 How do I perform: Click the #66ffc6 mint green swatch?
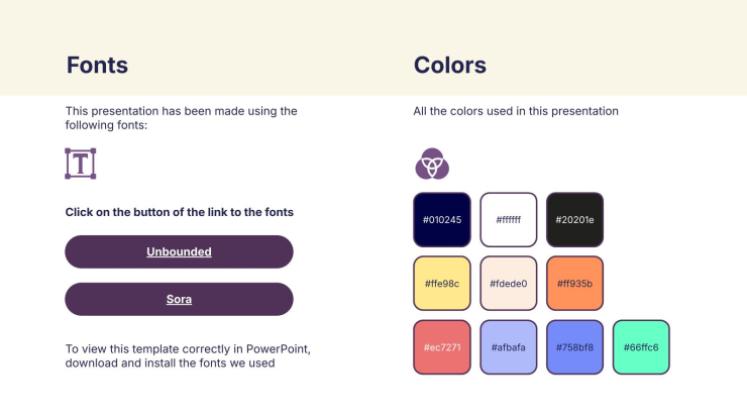click(641, 347)
